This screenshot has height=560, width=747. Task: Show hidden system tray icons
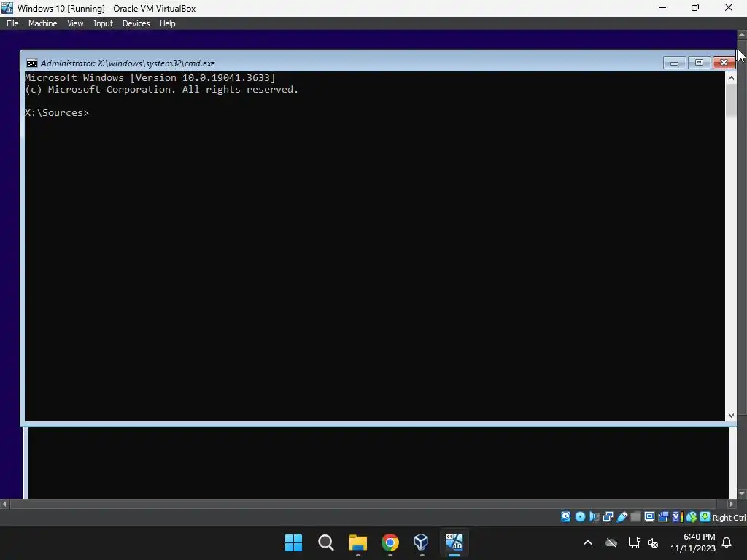click(x=588, y=542)
